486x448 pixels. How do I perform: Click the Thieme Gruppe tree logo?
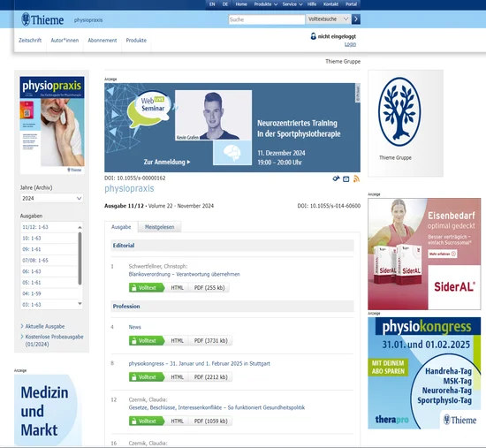tap(399, 111)
